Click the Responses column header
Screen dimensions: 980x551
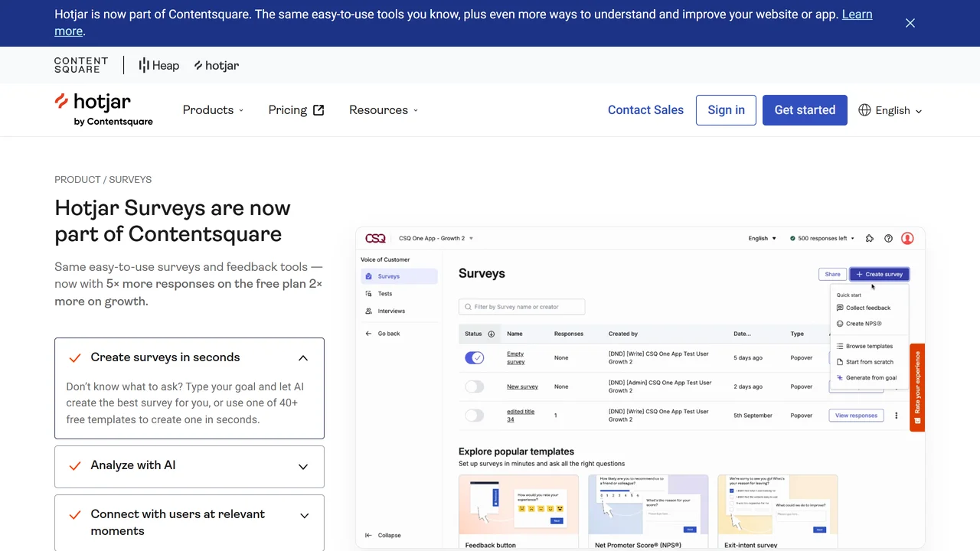[x=569, y=334]
